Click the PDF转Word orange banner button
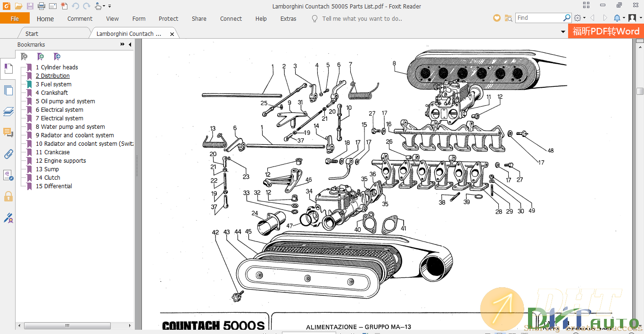The image size is (644, 334). 606,31
